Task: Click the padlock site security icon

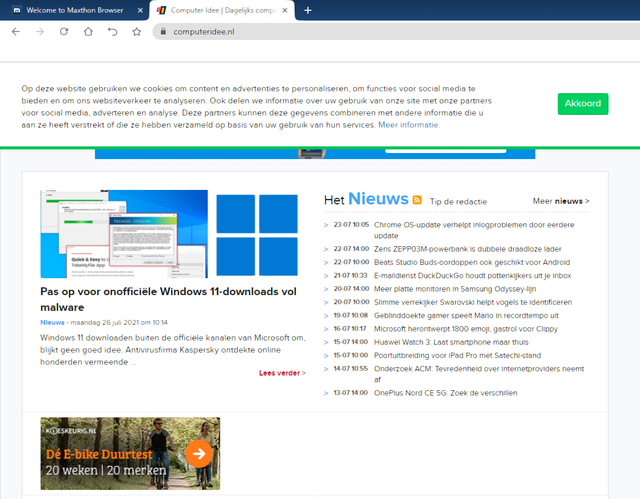Action: 163,31
